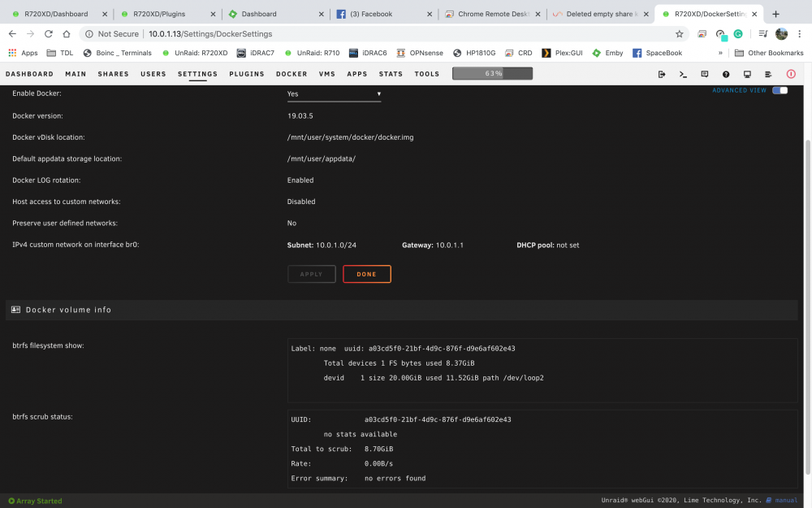
Task: Open the Docker menu
Action: (292, 74)
